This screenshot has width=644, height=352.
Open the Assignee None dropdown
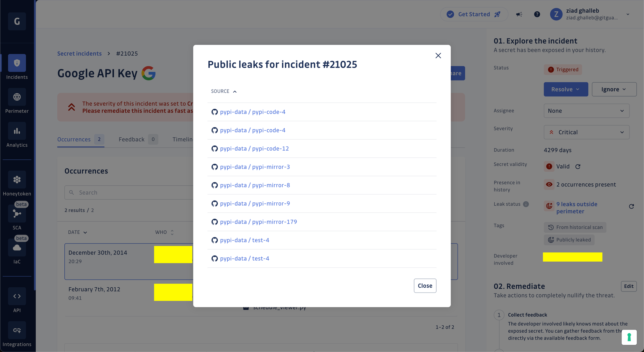click(586, 111)
